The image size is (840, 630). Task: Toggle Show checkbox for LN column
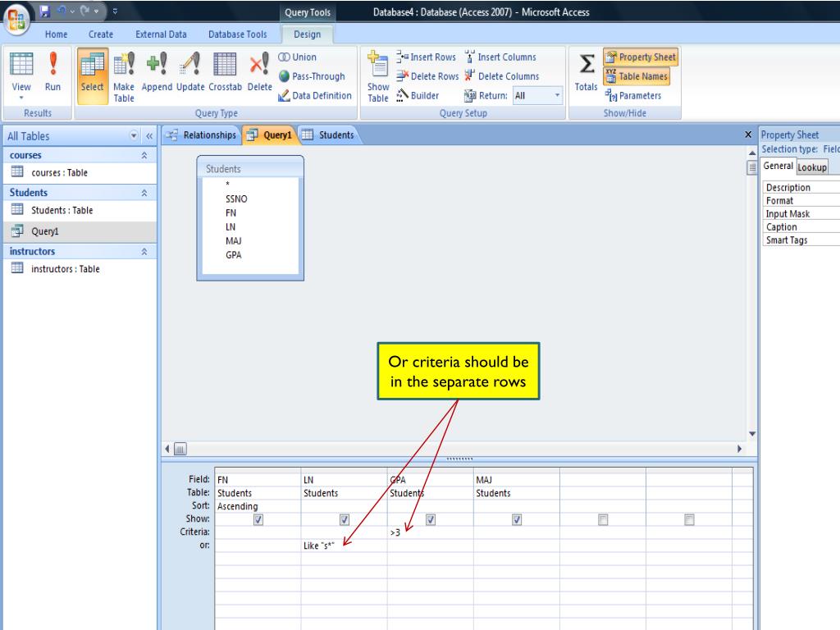(x=345, y=519)
